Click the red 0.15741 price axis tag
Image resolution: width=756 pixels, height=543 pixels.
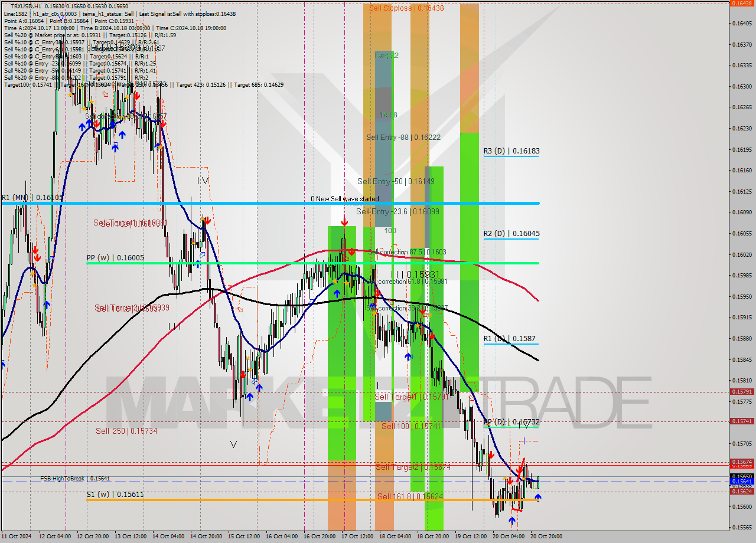[x=742, y=421]
